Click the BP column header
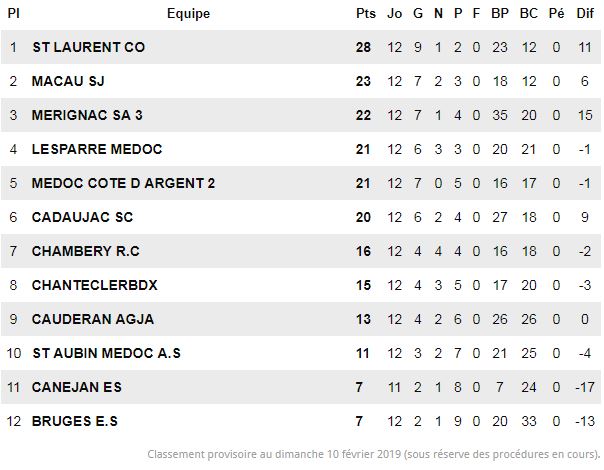 (500, 13)
